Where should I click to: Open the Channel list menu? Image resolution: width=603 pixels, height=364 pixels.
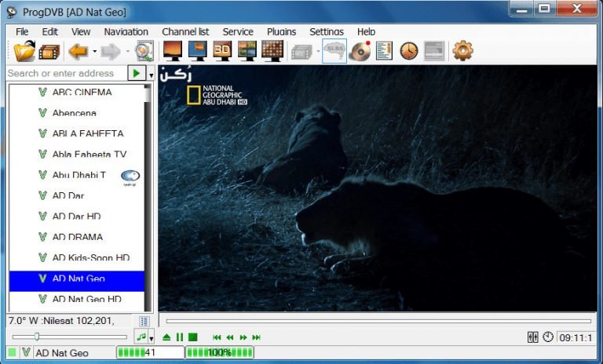(185, 31)
